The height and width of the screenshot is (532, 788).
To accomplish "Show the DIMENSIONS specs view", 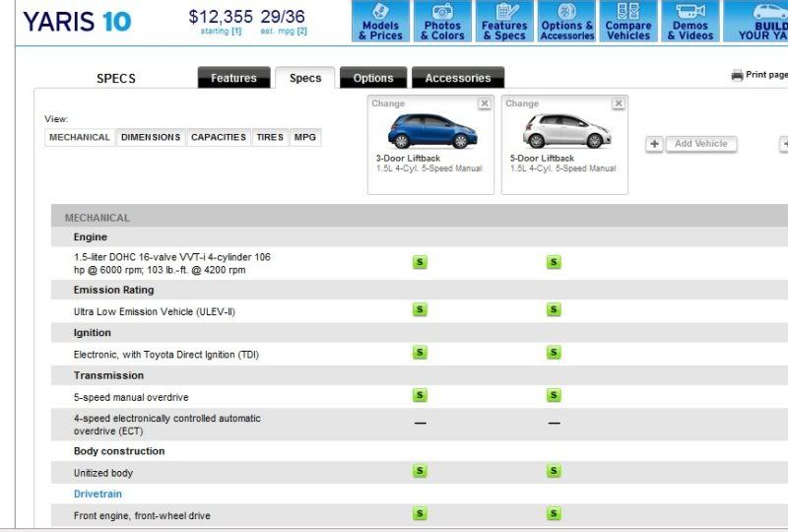I will [151, 137].
